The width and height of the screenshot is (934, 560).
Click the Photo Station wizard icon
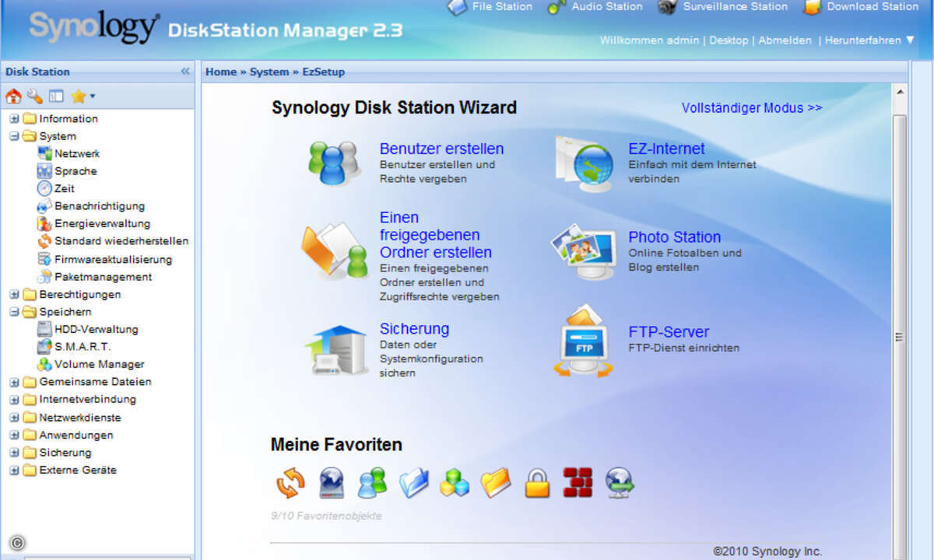(584, 251)
